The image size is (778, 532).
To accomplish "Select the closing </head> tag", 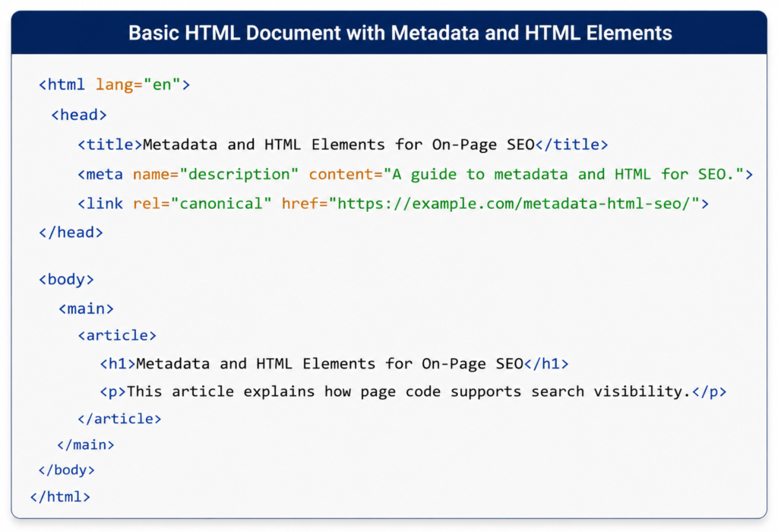I will point(71,233).
